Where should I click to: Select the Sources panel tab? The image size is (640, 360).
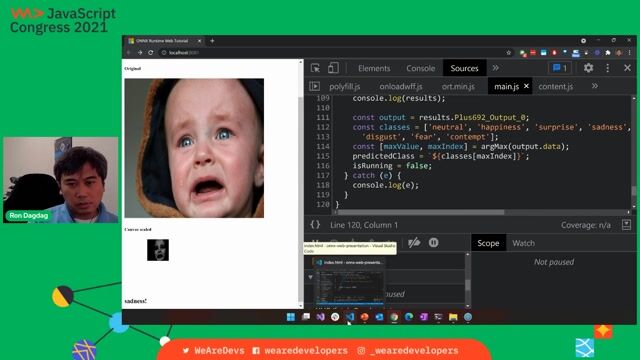(x=464, y=68)
